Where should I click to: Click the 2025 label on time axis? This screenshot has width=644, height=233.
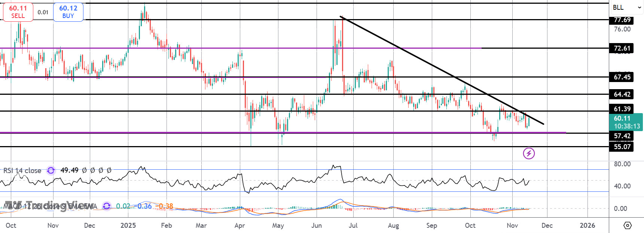128,226
